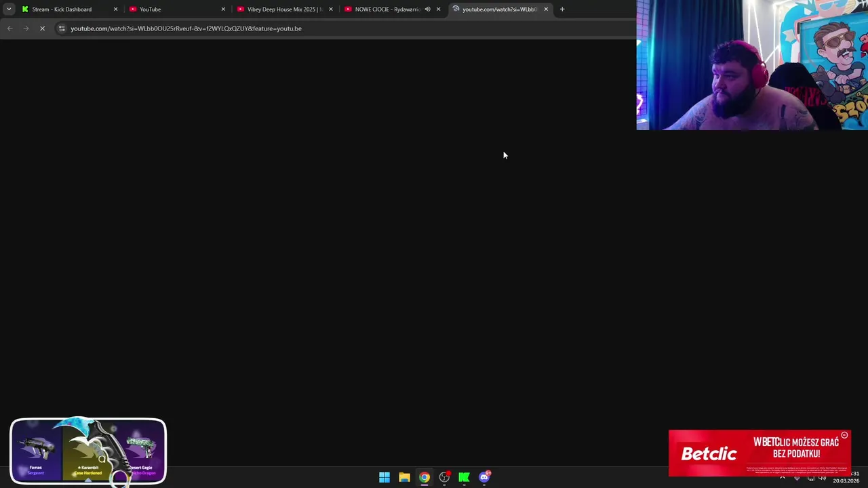
Task: Open the taskbar clock and date
Action: pos(846,477)
